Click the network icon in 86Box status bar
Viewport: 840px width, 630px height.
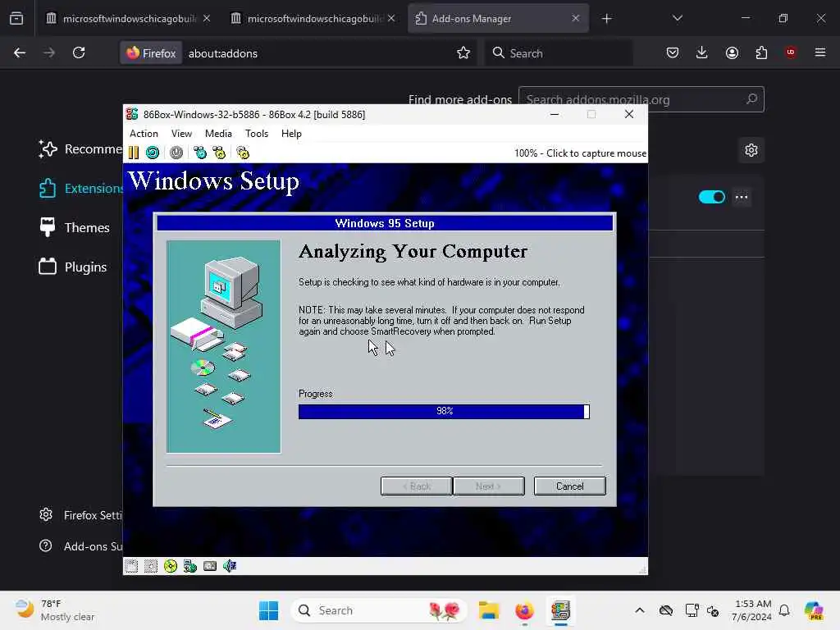[190, 566]
